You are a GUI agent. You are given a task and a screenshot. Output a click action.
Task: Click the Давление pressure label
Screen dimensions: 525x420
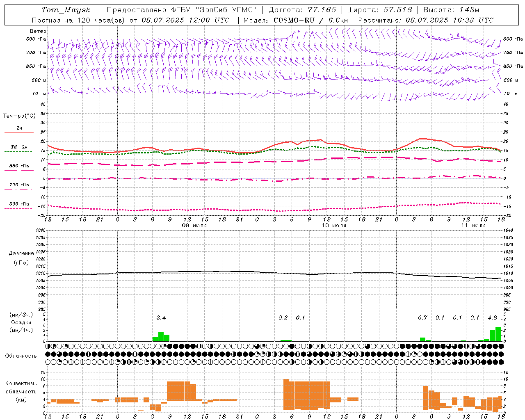point(21,253)
